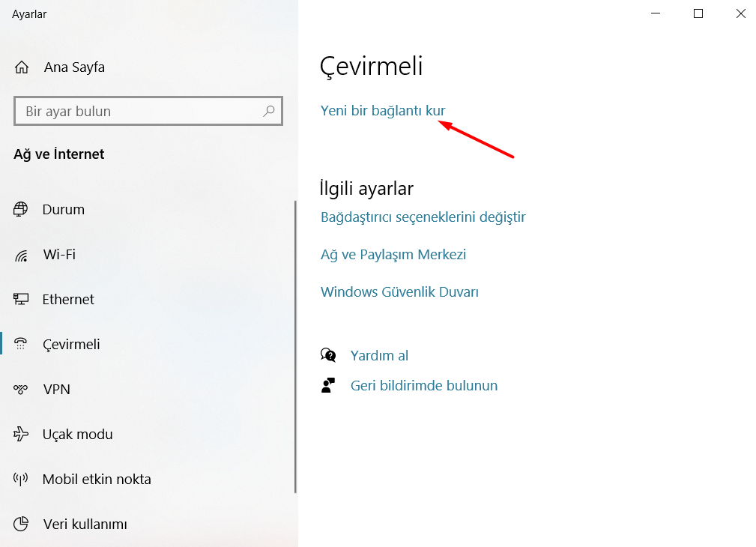Click the Veri kullanımı chart icon
Viewport: 756px width, 547px height.
21,524
